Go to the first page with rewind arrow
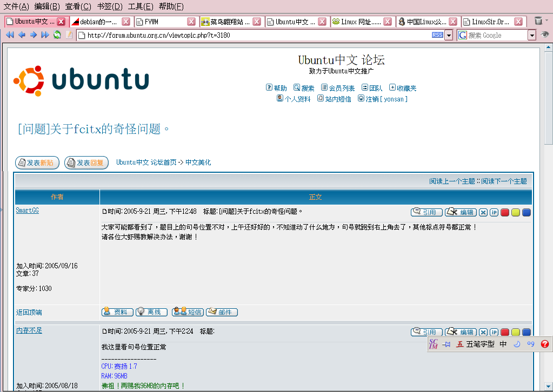The width and height of the screenshot is (553, 392). point(10,35)
